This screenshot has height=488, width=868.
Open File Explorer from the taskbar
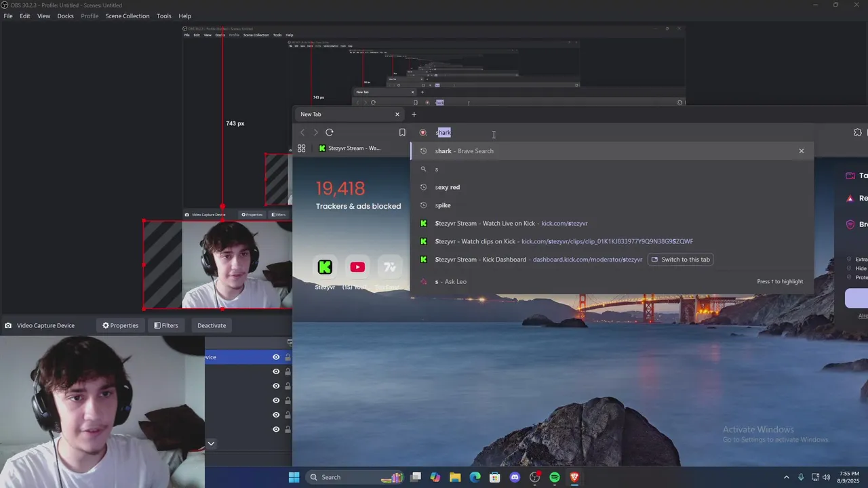click(x=455, y=477)
